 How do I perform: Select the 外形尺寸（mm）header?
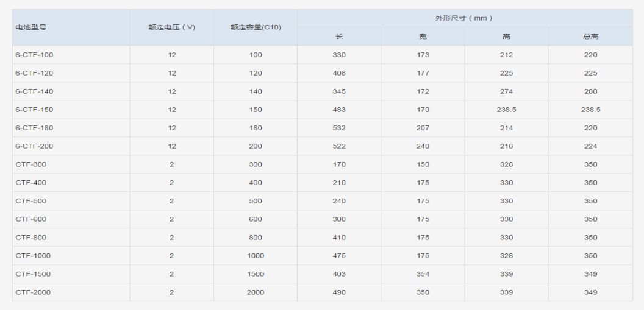465,18
